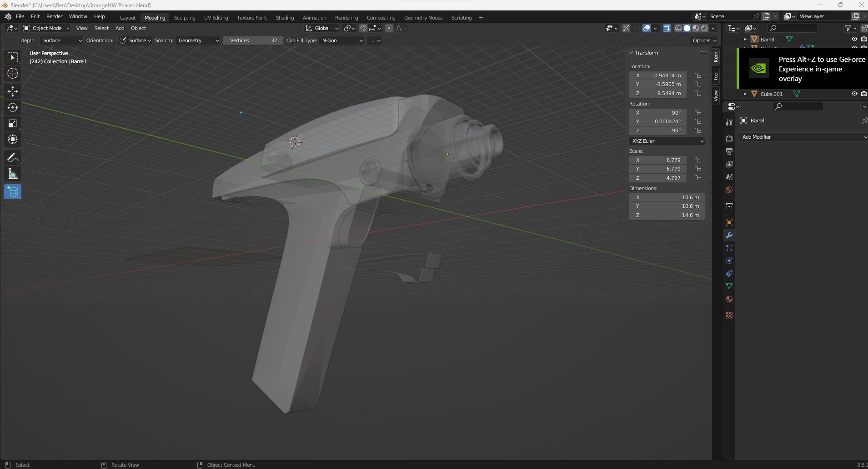The image size is (868, 469).
Task: Open the Render properties tab icon
Action: [x=729, y=138]
